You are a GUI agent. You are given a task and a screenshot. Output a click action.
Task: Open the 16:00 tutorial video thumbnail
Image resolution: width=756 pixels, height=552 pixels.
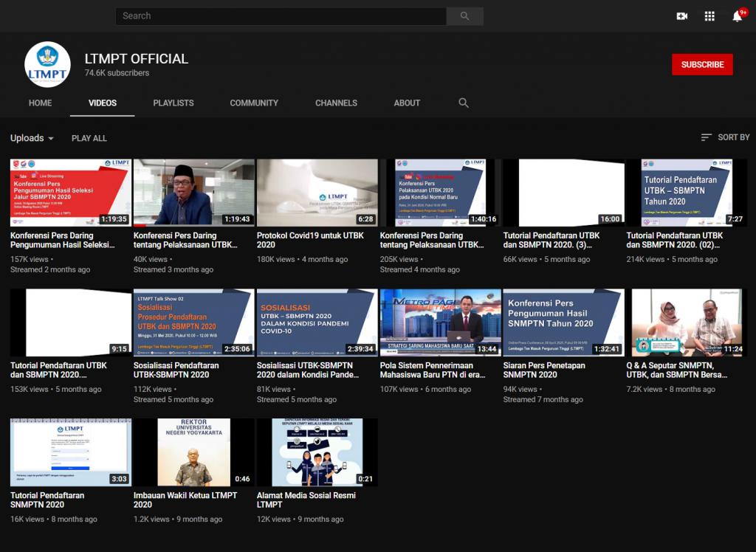pos(563,193)
